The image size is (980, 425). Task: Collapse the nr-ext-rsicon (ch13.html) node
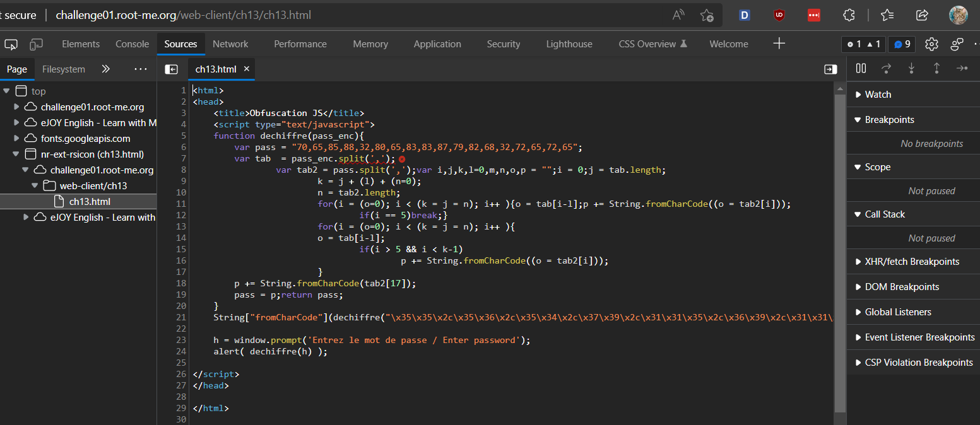pyautogui.click(x=16, y=154)
